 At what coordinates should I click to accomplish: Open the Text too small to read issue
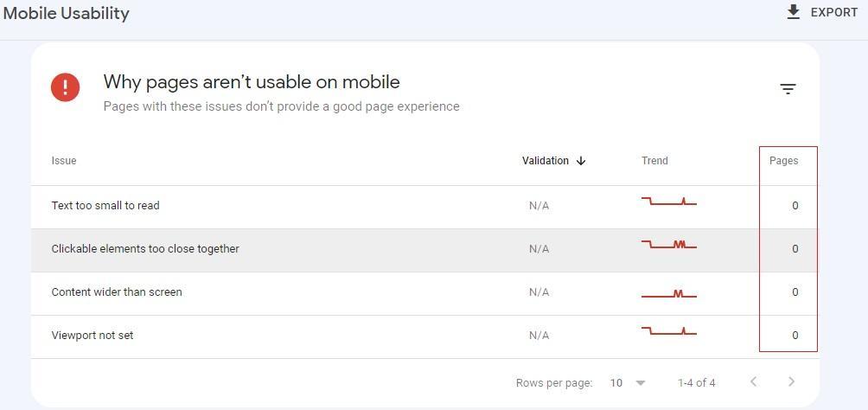pos(105,206)
